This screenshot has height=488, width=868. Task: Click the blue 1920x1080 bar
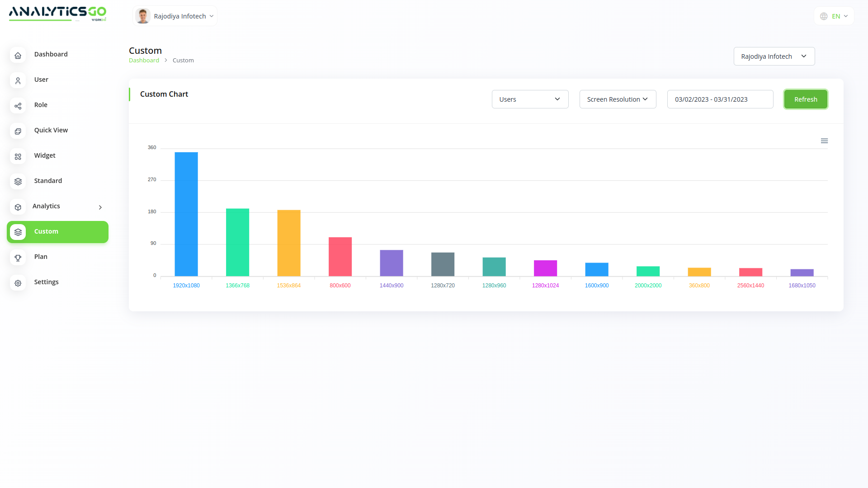pos(186,214)
